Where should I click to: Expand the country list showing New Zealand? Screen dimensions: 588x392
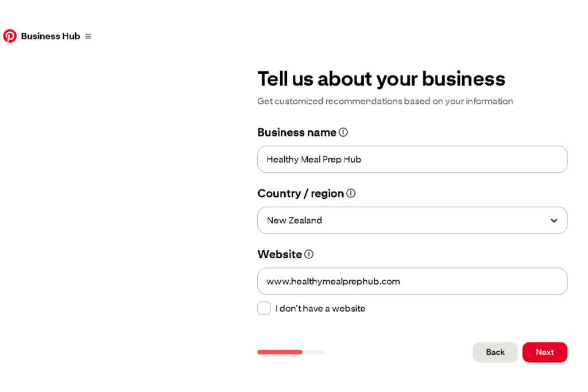point(412,220)
